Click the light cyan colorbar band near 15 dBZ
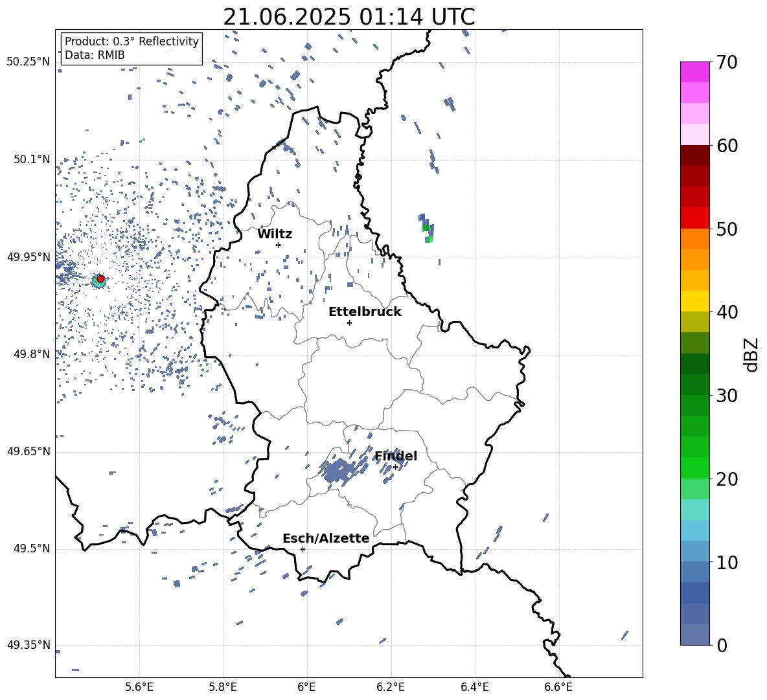The height and width of the screenshot is (700, 767). [x=694, y=510]
